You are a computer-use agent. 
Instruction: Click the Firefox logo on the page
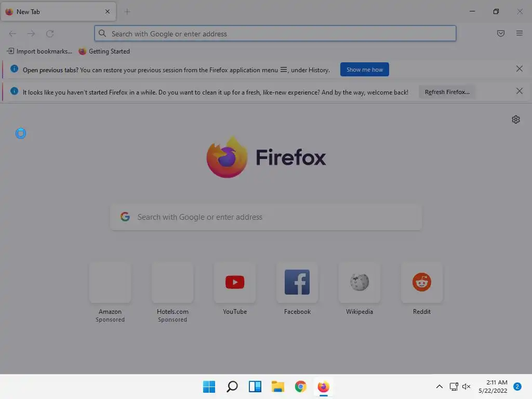tap(266, 157)
